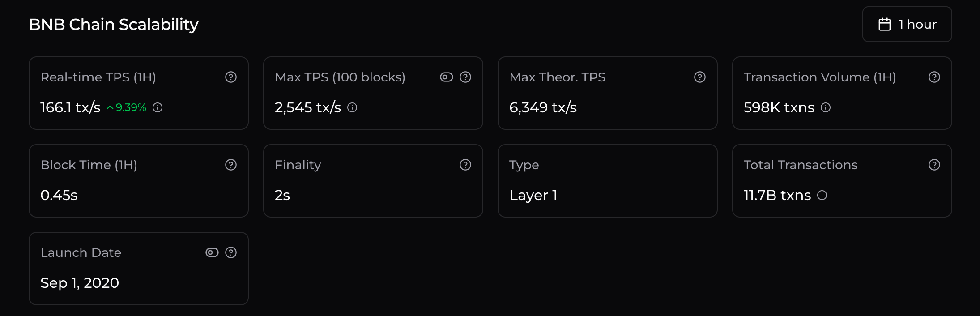Click the help icon on Transaction Volume card

[x=934, y=77]
